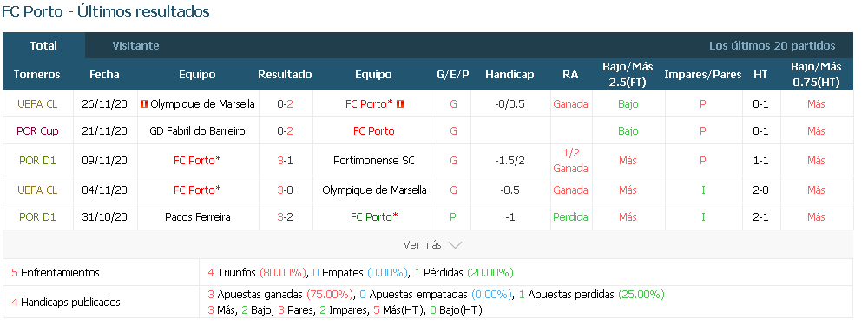868x326 pixels.
Task: Open the Los últimos 20 partidos selector
Action: 773,46
